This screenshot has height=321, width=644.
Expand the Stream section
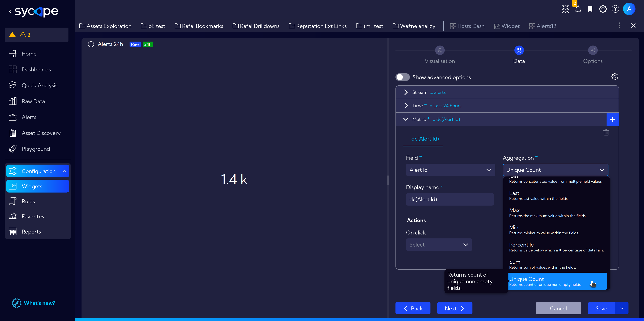(507, 92)
